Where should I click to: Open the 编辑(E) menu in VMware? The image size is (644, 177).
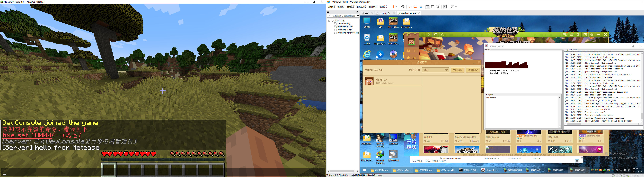point(341,7)
